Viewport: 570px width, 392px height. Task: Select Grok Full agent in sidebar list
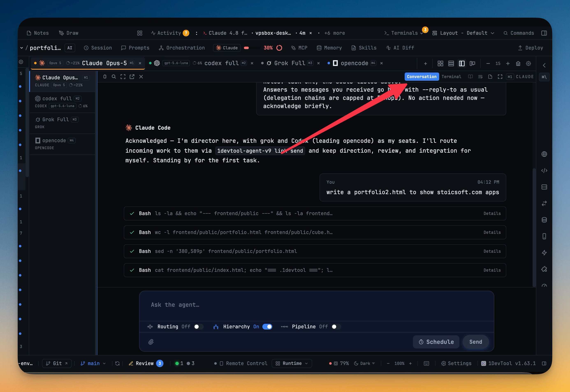coord(62,123)
